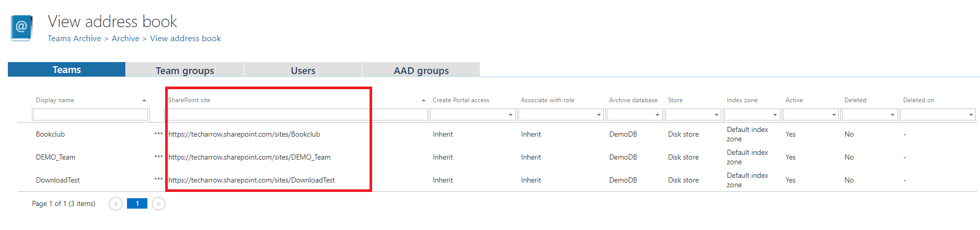Switch to the Users tab

click(x=303, y=70)
